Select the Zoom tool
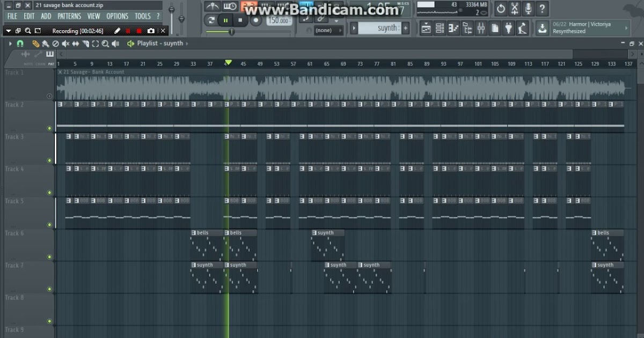 coord(105,43)
